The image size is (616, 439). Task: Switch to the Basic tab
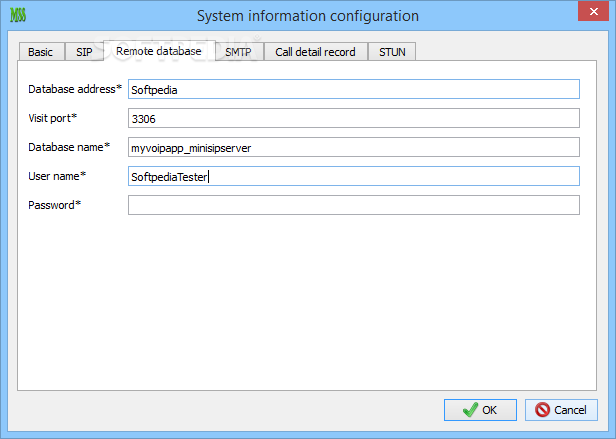click(41, 52)
